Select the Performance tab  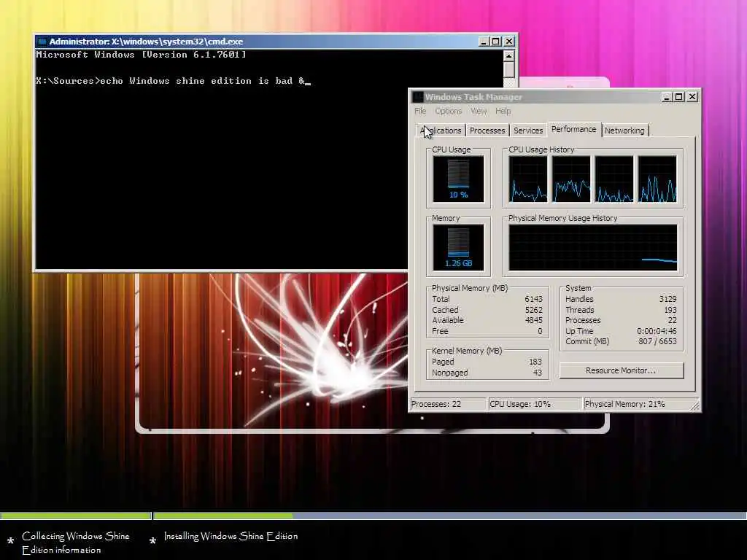[x=574, y=129]
